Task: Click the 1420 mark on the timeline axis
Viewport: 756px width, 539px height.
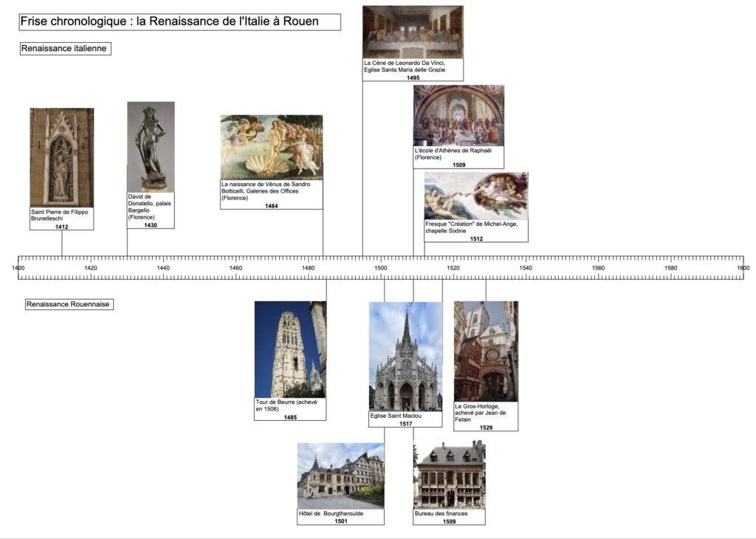Action: pyautogui.click(x=91, y=268)
